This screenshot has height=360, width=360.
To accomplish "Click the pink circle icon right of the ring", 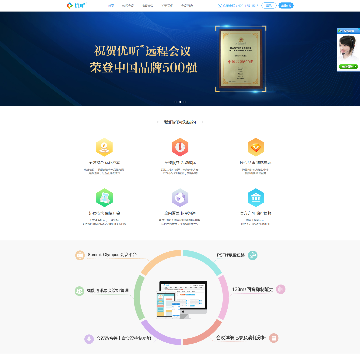I will [x=281, y=289].
